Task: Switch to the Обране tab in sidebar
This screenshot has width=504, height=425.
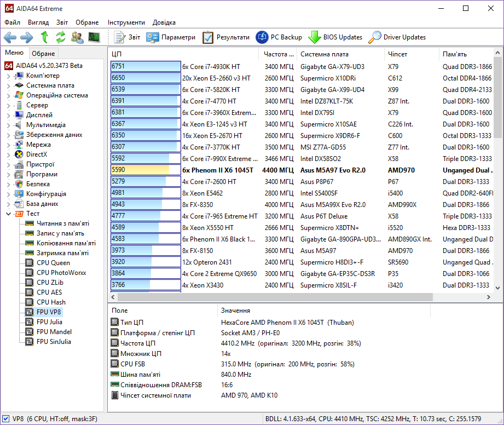Action: (43, 54)
